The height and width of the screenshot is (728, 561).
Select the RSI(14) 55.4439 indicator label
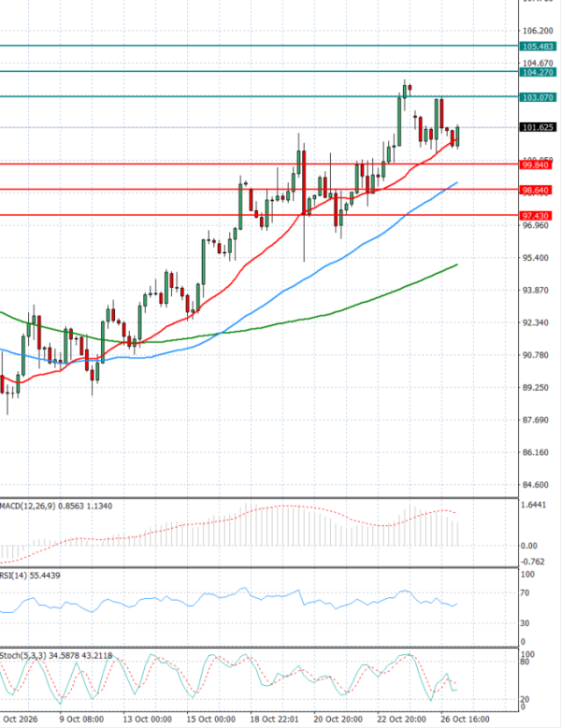(x=30, y=576)
